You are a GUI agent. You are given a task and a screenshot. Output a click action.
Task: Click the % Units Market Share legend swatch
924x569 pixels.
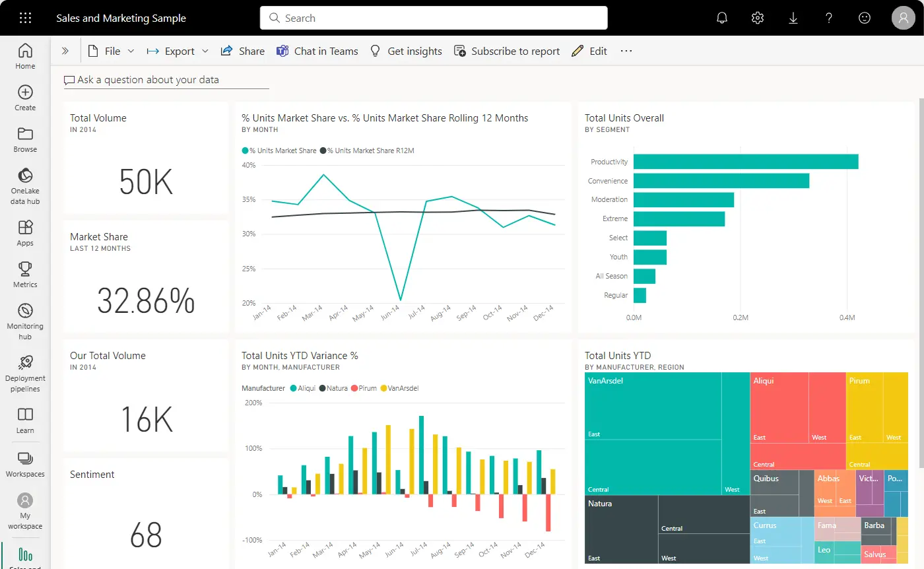pyautogui.click(x=245, y=151)
